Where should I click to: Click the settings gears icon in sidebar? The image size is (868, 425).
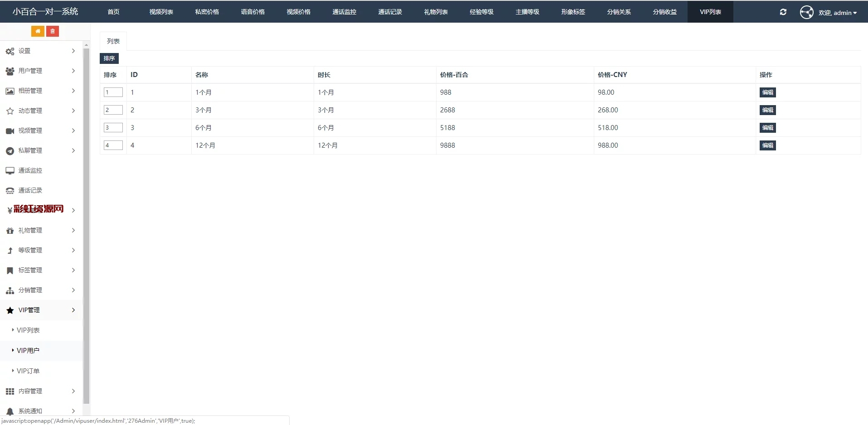10,51
